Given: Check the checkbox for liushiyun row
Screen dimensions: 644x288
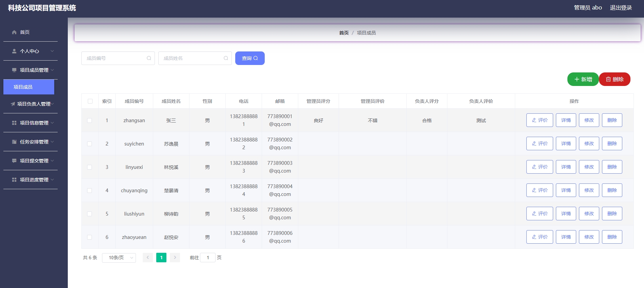Looking at the screenshot, I should pyautogui.click(x=89, y=214).
